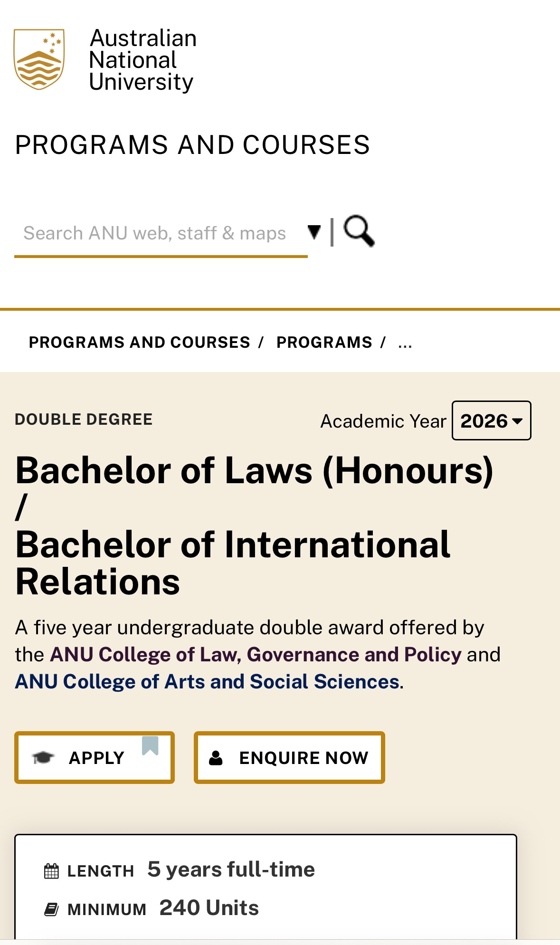Open ANU College of Arts and Social Sciences link
Image resolution: width=560 pixels, height=945 pixels.
pyautogui.click(x=207, y=682)
